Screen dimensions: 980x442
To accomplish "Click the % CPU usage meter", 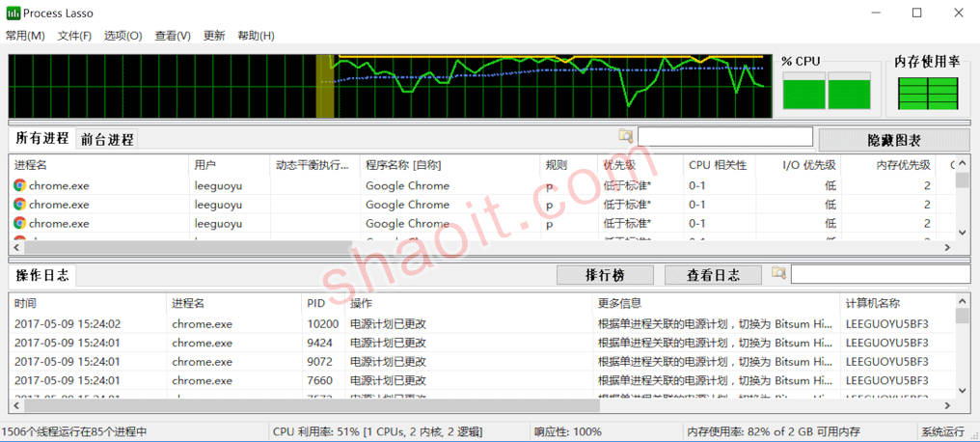I will tap(827, 91).
